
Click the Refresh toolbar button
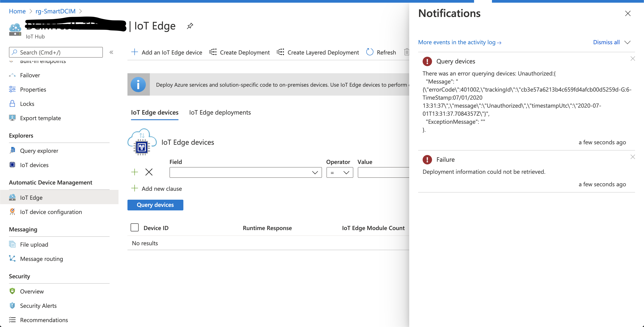pyautogui.click(x=381, y=52)
